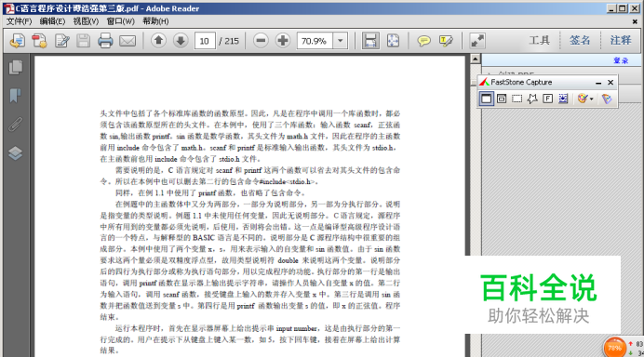Open the 帮助(H) menu
The image size is (644, 357).
(155, 21)
